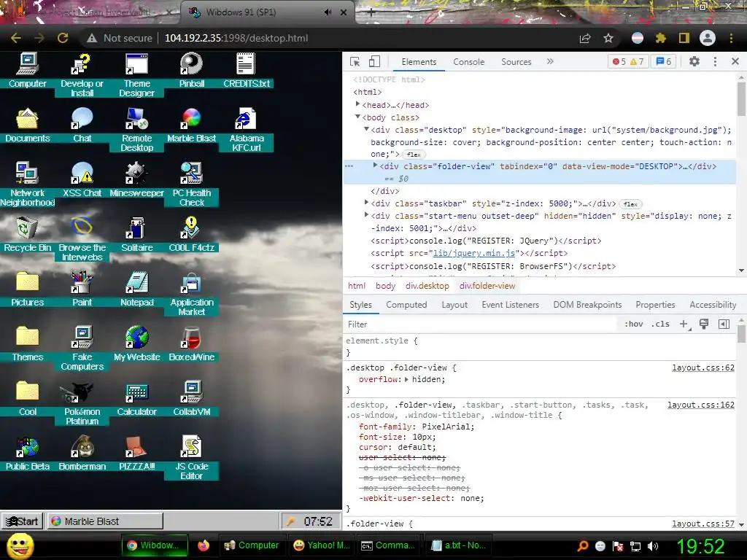
Task: Toggle :hov element state panel
Action: tap(633, 324)
